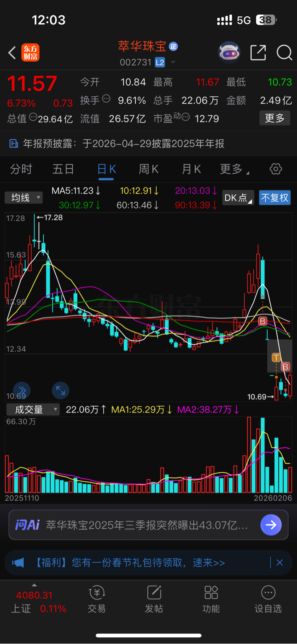297x644 pixels.
Task: Tap the blue 企 badge next to stock name
Action: click(173, 46)
